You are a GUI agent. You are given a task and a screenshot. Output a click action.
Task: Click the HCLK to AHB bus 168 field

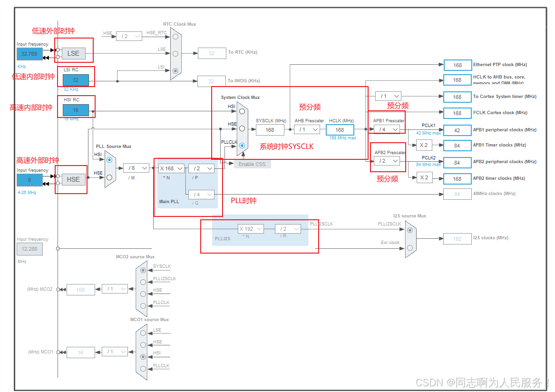(458, 80)
